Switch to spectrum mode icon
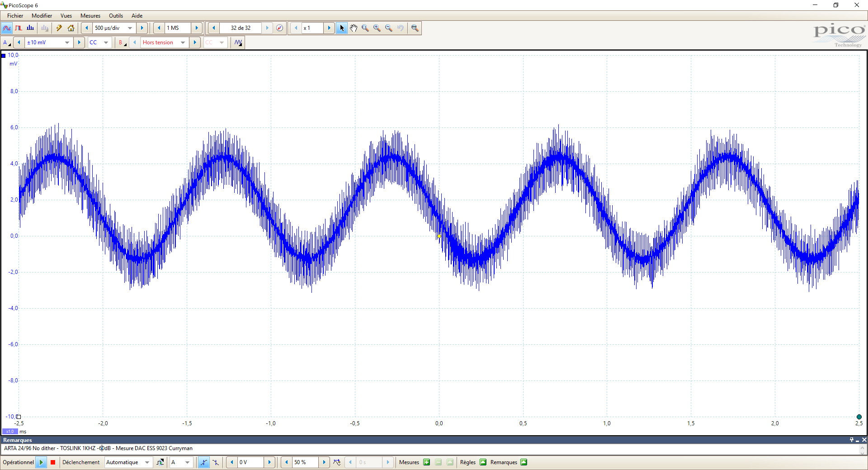 [x=30, y=28]
